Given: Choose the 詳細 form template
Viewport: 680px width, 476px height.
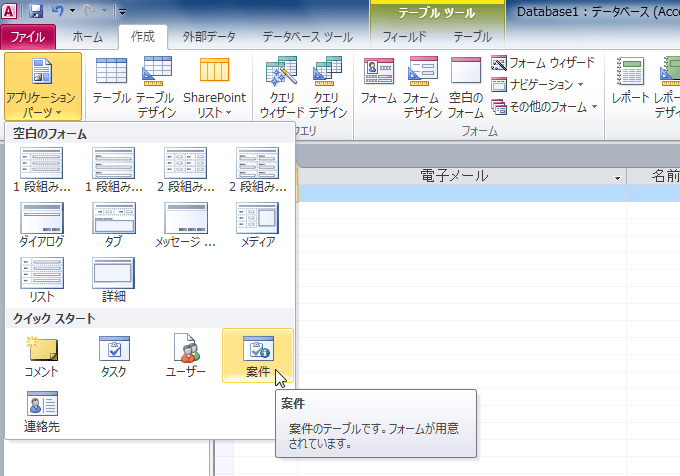Looking at the screenshot, I should point(114,280).
